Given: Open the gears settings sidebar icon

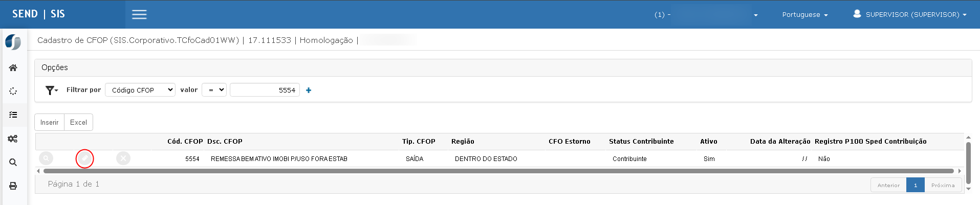Looking at the screenshot, I should [x=13, y=139].
